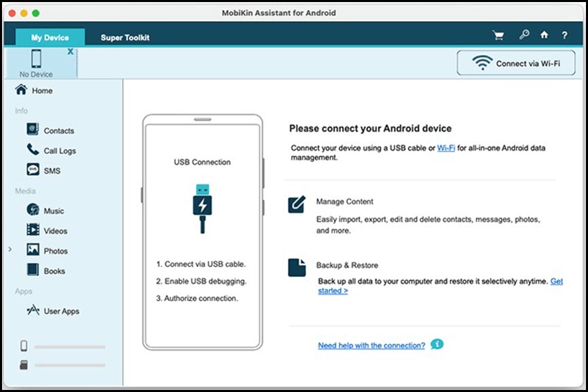
Task: Click the 'Backup & Restore' heading
Action: [x=347, y=265]
